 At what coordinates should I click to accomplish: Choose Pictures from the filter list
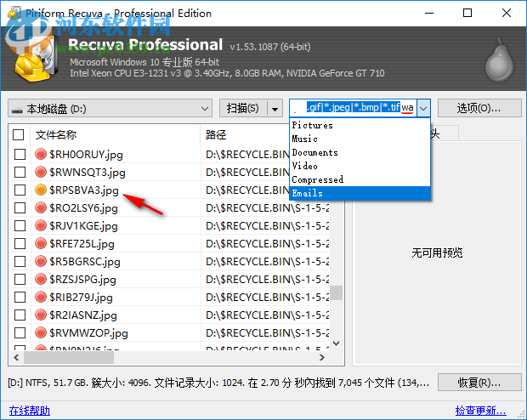360,125
